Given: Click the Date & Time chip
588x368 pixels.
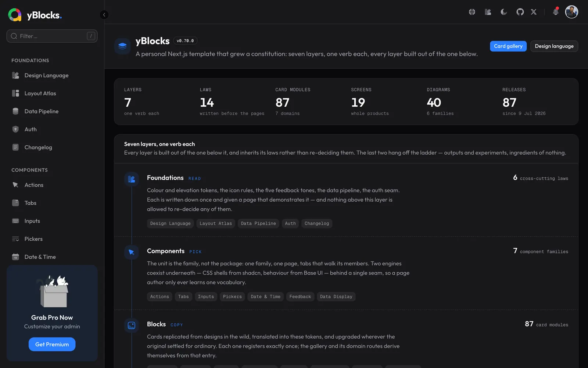Looking at the screenshot, I should click(x=266, y=297).
